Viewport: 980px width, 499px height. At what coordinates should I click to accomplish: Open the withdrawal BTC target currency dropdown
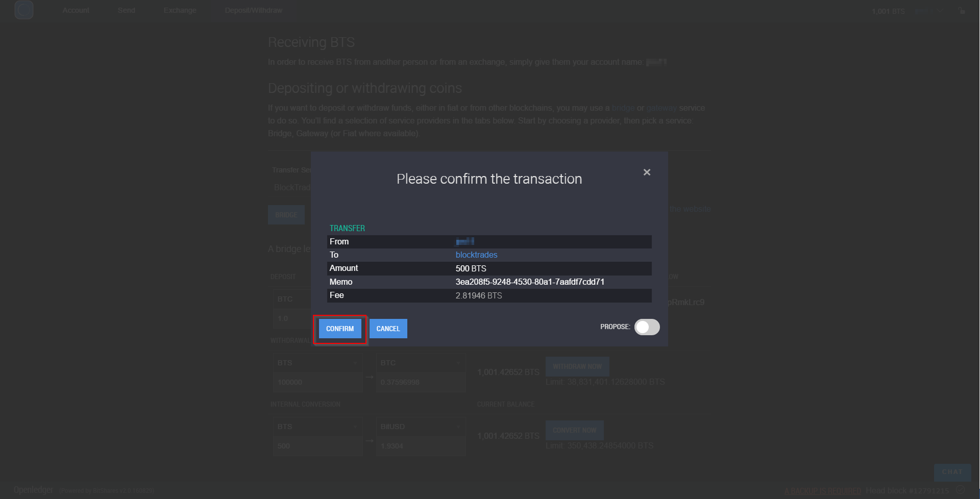point(421,363)
